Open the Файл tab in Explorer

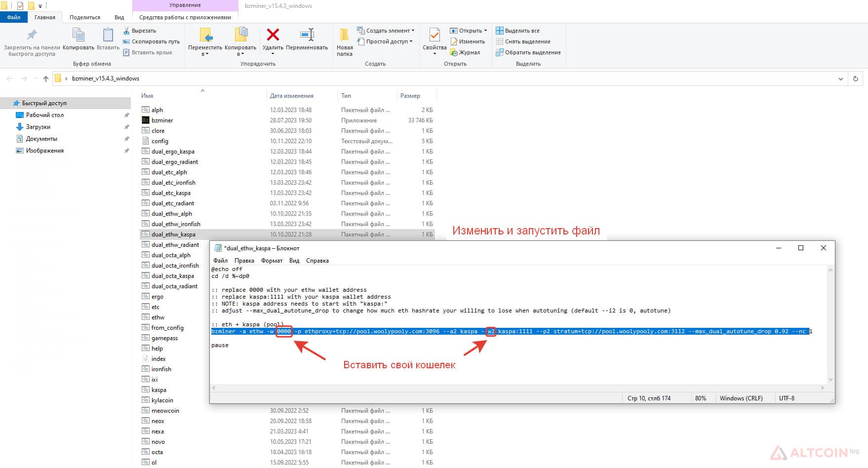(x=14, y=17)
